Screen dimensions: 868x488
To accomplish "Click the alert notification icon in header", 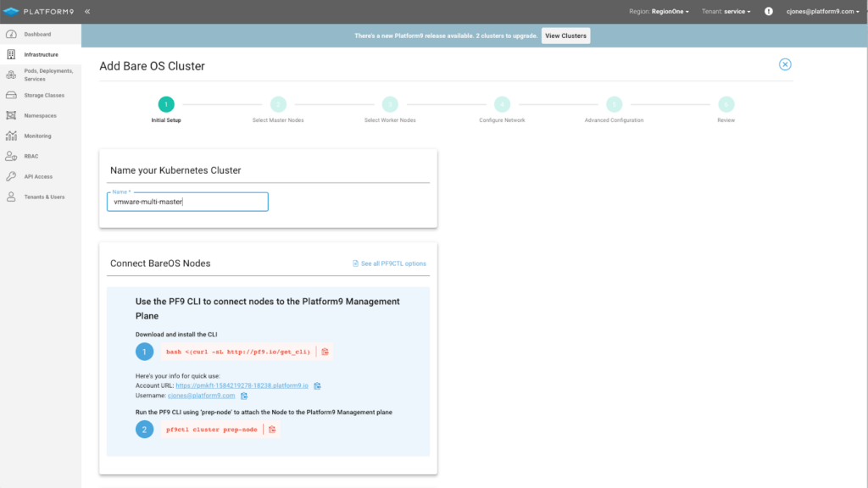I will tap(768, 11).
